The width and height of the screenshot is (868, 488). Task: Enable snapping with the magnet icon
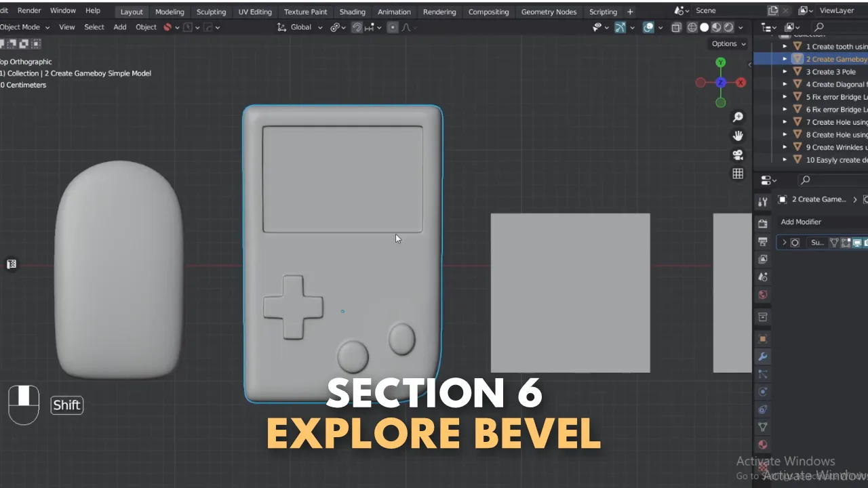[357, 27]
